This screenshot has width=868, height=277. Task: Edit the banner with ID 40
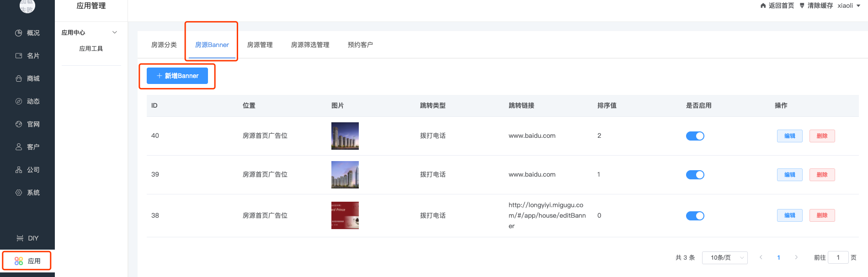790,136
